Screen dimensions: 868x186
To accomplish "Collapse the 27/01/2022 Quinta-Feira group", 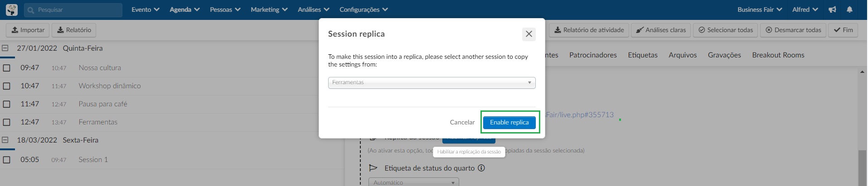I will (5, 48).
